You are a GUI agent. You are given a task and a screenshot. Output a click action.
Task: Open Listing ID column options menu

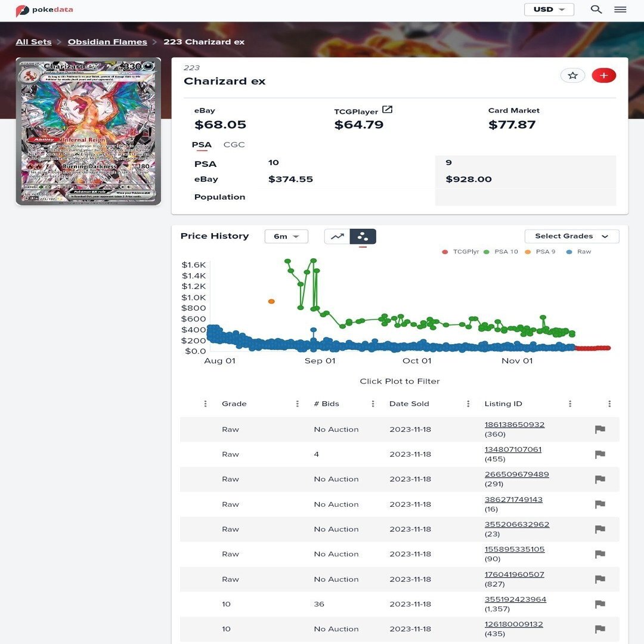[x=570, y=404]
